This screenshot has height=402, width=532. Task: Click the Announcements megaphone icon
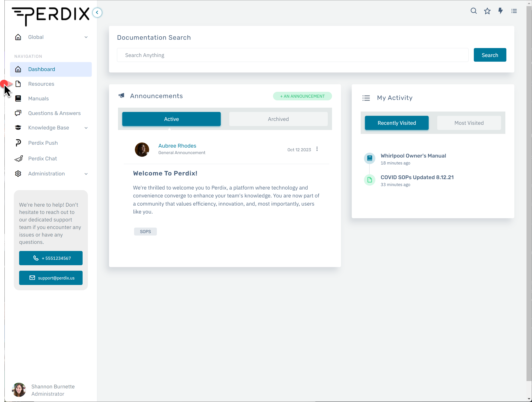pyautogui.click(x=121, y=96)
